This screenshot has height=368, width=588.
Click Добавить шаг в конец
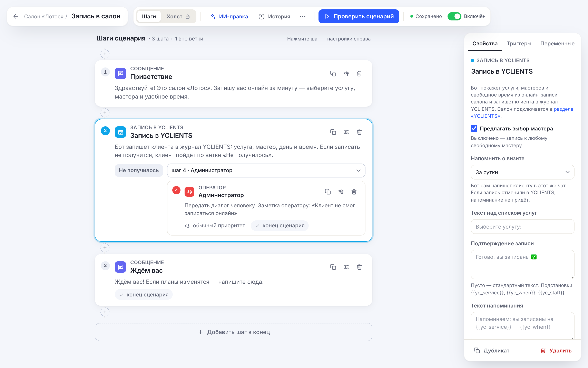click(234, 332)
